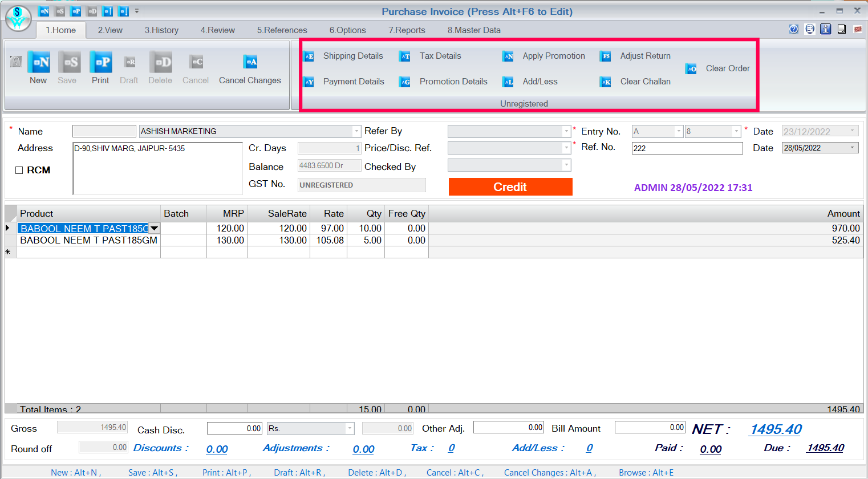
Task: Open Promotion Details
Action: pos(444,82)
